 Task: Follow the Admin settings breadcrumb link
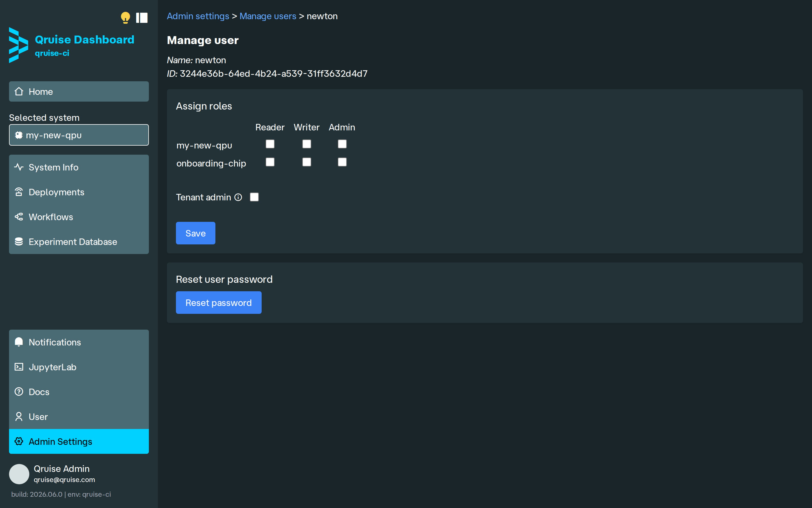click(198, 16)
